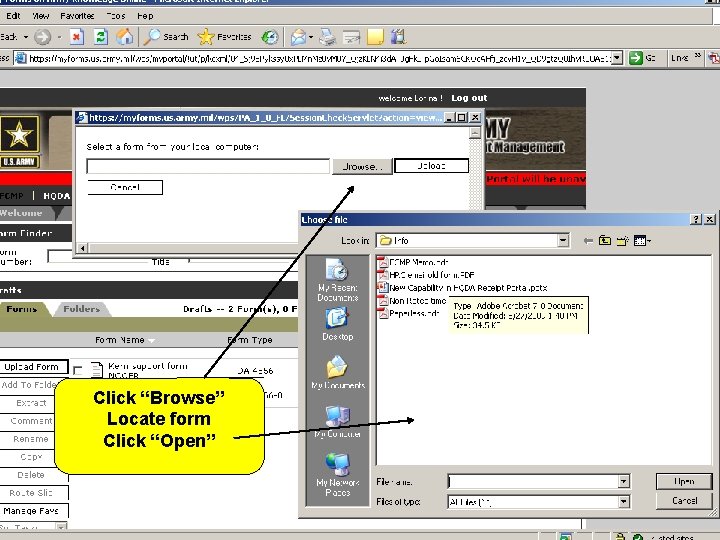Click the Upload button in upload window
The width and height of the screenshot is (720, 540).
431,166
